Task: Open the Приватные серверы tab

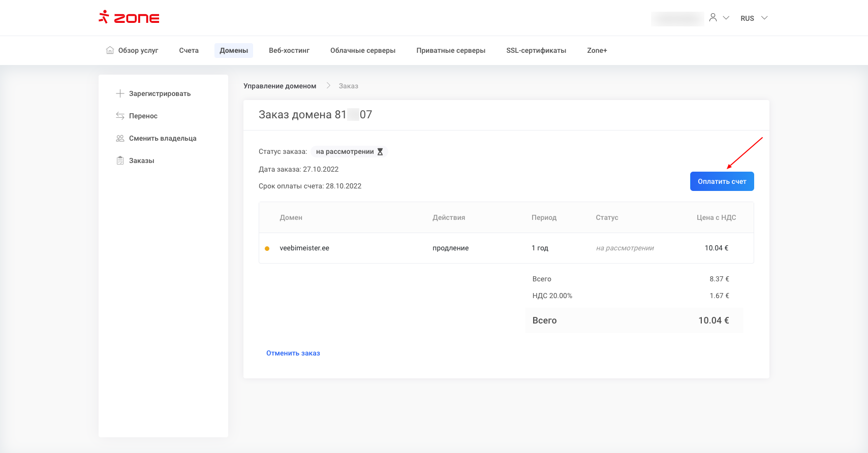Action: 451,50
